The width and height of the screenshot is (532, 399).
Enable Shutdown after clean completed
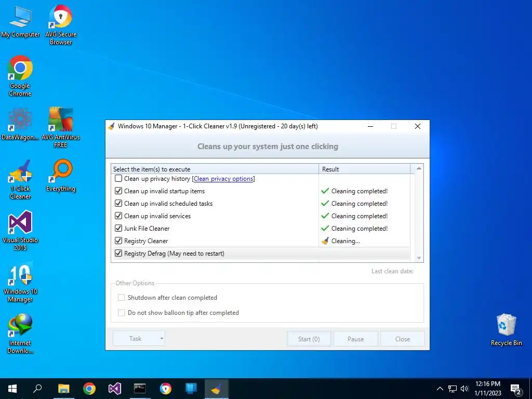point(121,298)
